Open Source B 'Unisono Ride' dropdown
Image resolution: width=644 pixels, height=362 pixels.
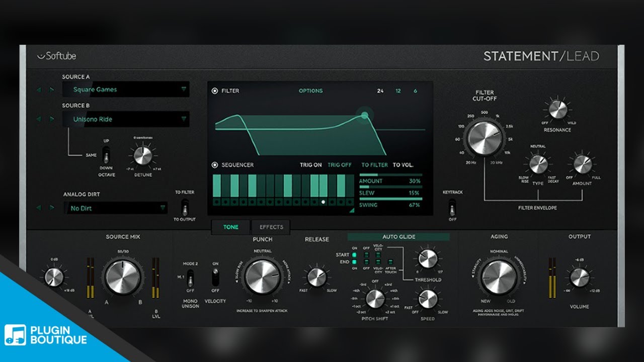pyautogui.click(x=126, y=119)
